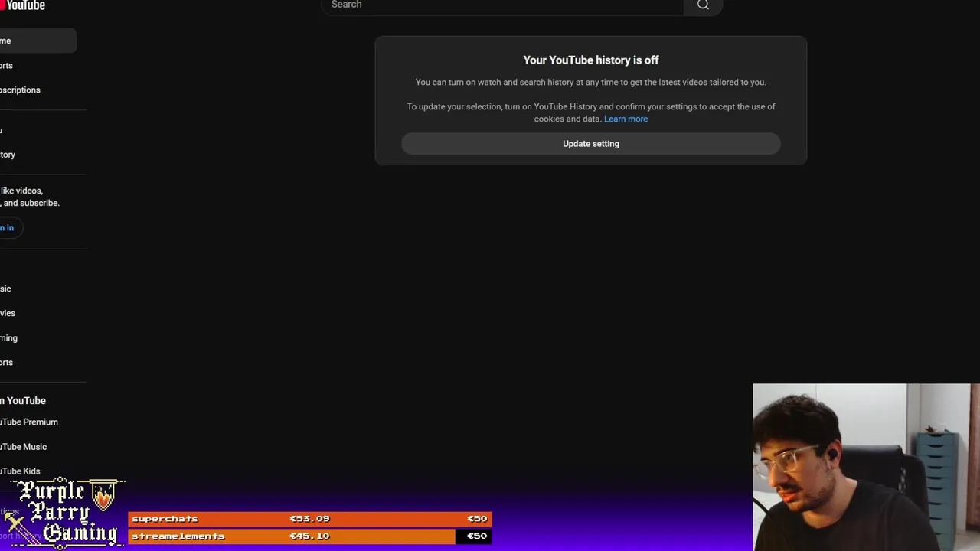The image size is (980, 551).
Task: Click the superchats progress bar
Action: click(x=310, y=519)
